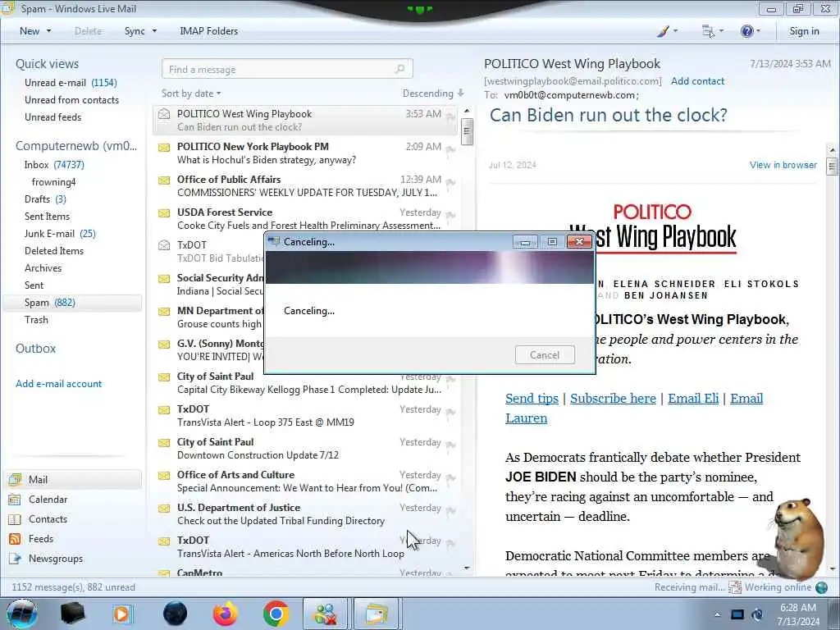The image size is (840, 630).
Task: Click the Email Eli link
Action: (x=693, y=399)
